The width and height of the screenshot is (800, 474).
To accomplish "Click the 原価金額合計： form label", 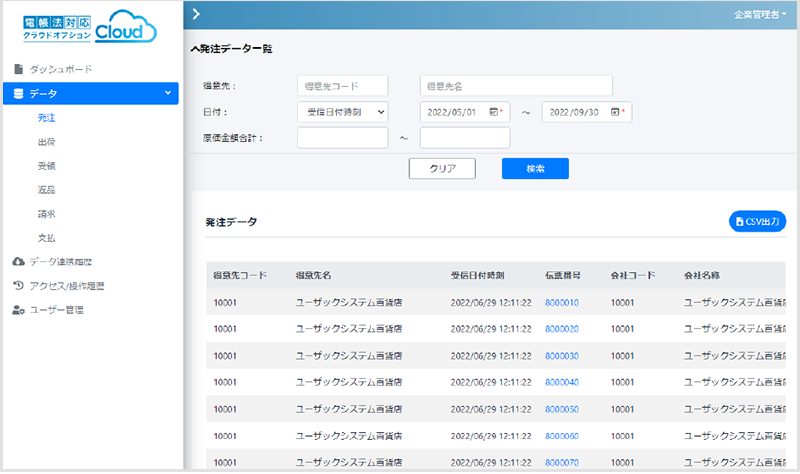I will (233, 138).
